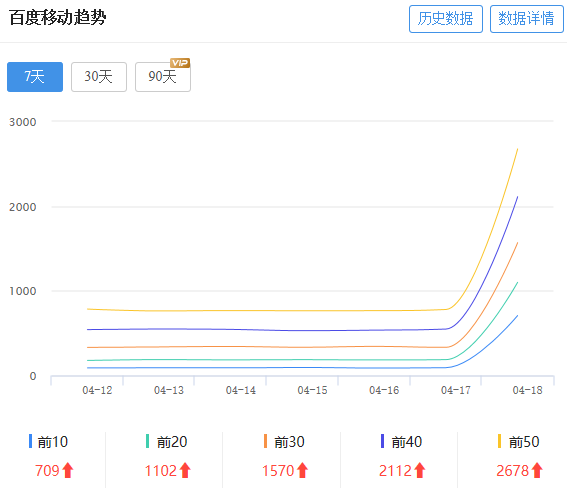This screenshot has height=494, width=567.
Task: Click the 04-18 date on the chart axis
Action: coord(528,390)
